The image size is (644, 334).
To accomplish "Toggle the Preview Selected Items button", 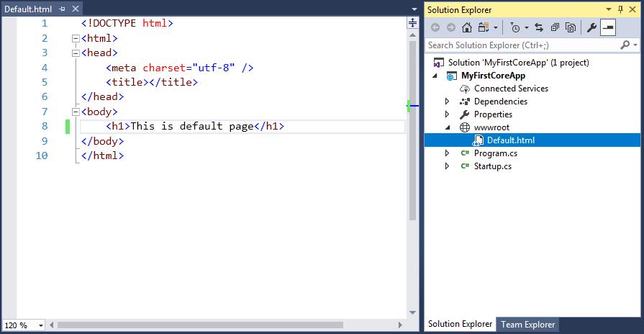I will [608, 27].
